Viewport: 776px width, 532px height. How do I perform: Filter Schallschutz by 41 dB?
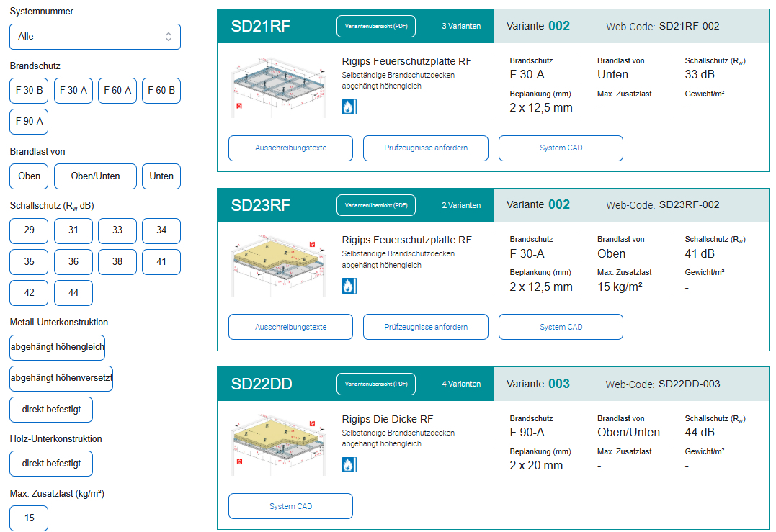tap(161, 262)
